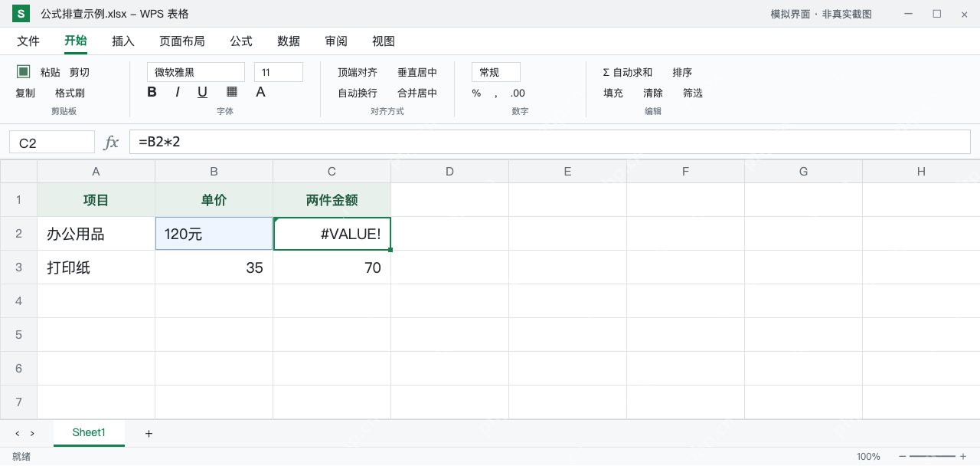Select column A header
This screenshot has height=466, width=980.
click(x=96, y=172)
